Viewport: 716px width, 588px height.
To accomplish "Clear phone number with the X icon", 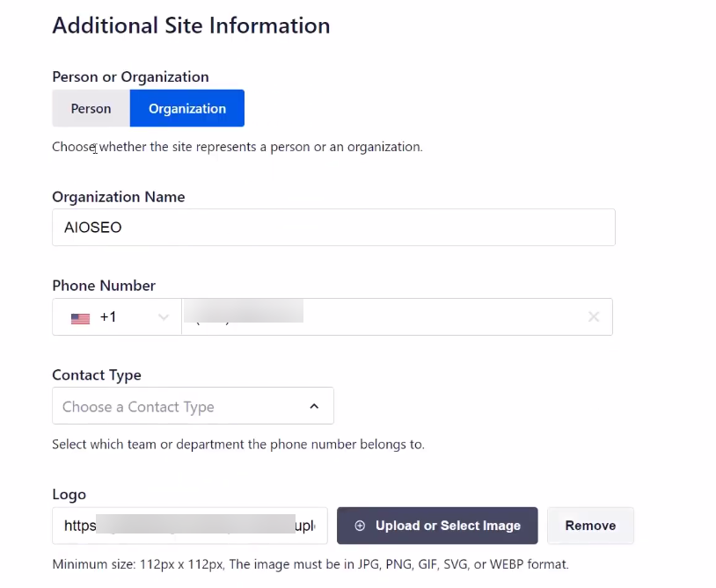I will pyautogui.click(x=594, y=316).
